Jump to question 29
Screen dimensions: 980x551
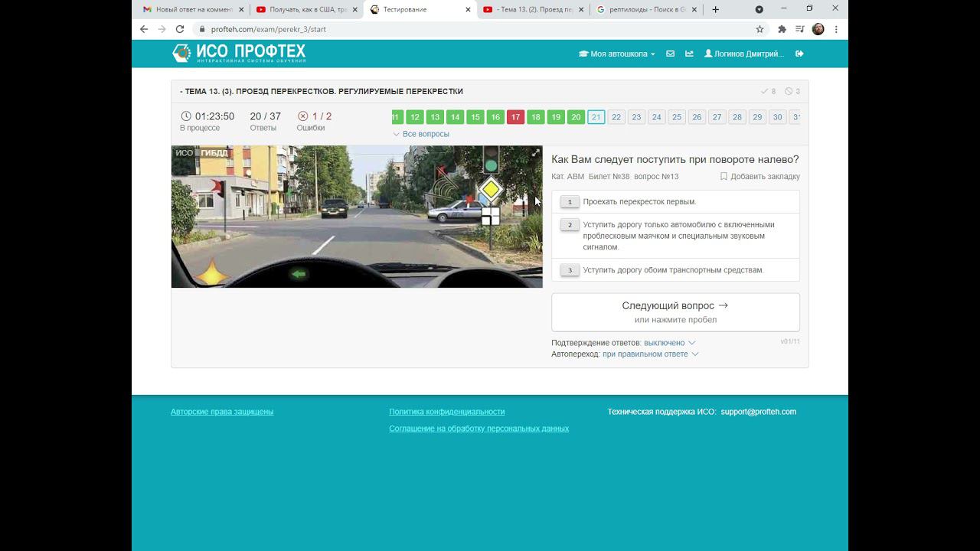tap(757, 117)
